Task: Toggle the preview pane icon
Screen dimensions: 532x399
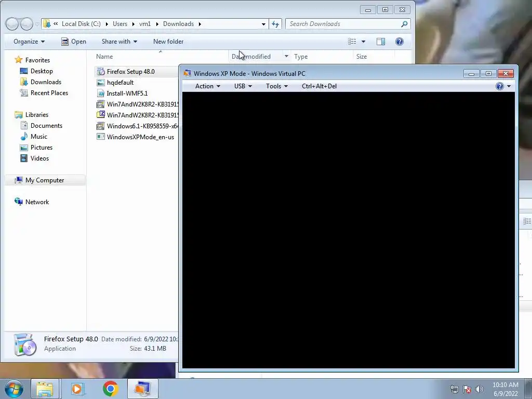Action: pos(381,42)
